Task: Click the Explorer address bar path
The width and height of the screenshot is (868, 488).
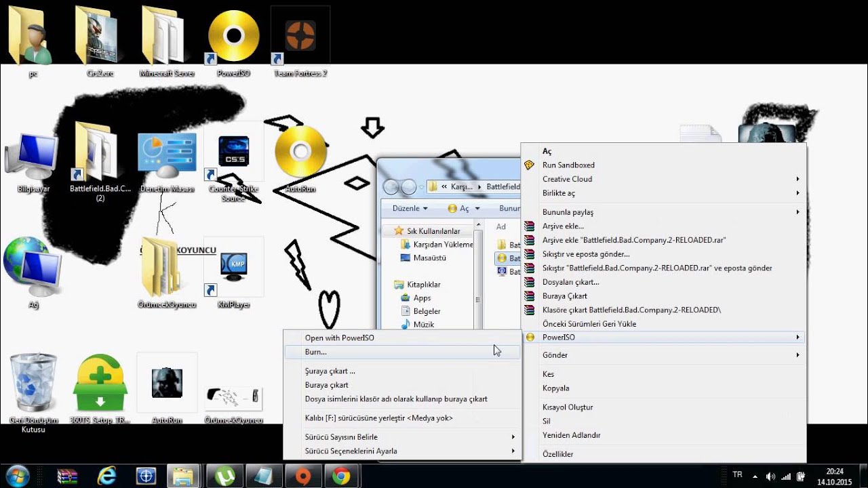Action: pos(474,186)
